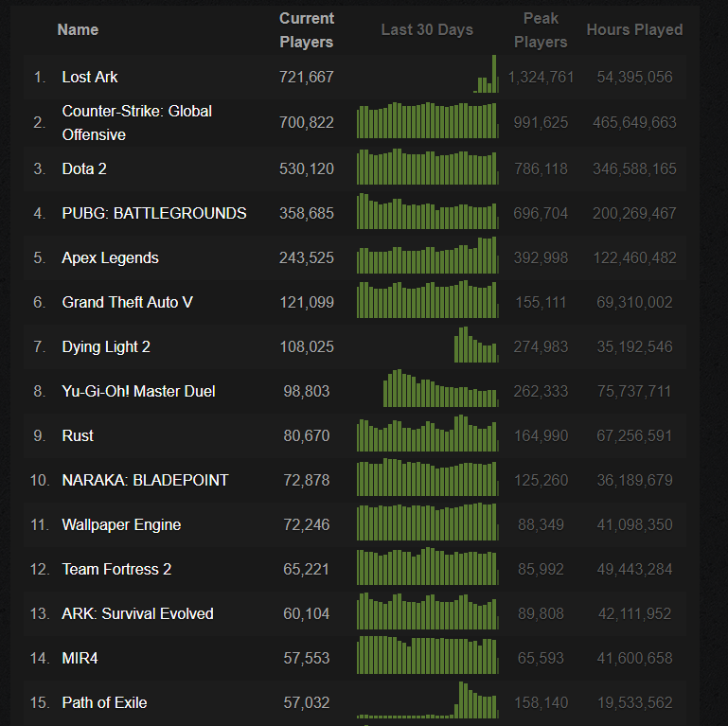728x726 pixels.
Task: Open the Lost Ark game link
Action: pyautogui.click(x=90, y=77)
